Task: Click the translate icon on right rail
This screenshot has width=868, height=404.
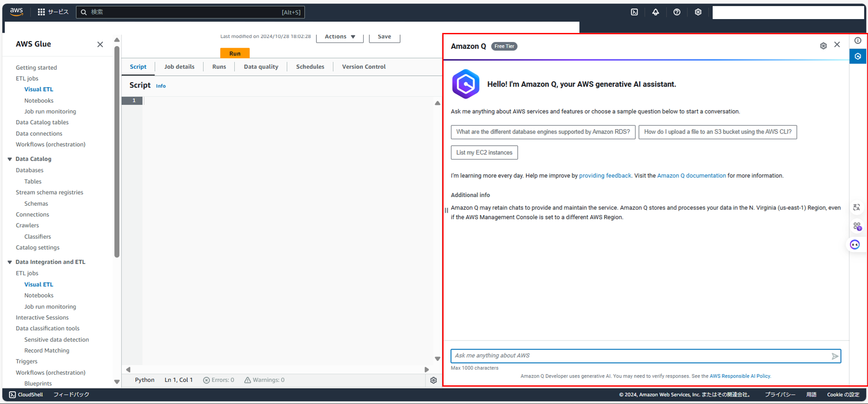Action: (x=857, y=207)
